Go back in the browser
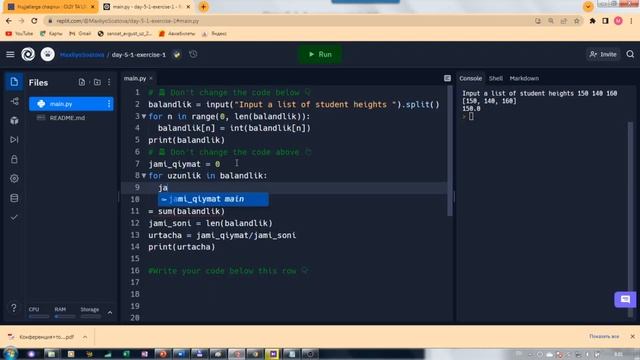Viewport: 640px width, 360px height. pyautogui.click(x=9, y=21)
